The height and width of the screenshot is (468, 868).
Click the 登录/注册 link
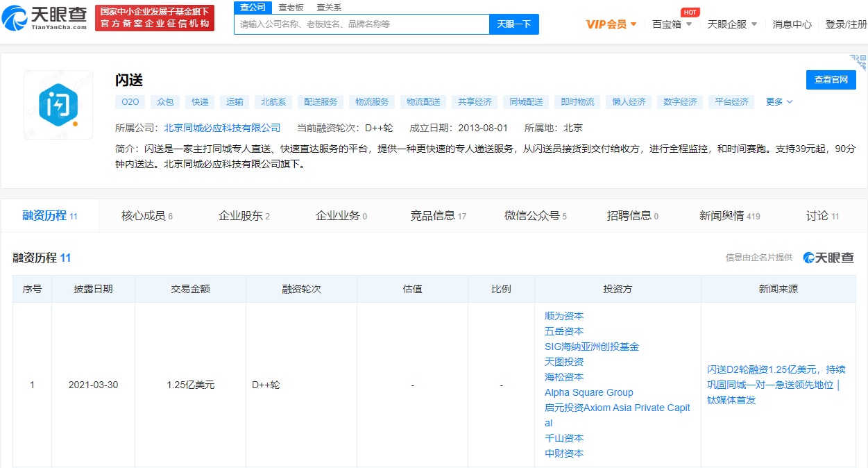tap(846, 24)
